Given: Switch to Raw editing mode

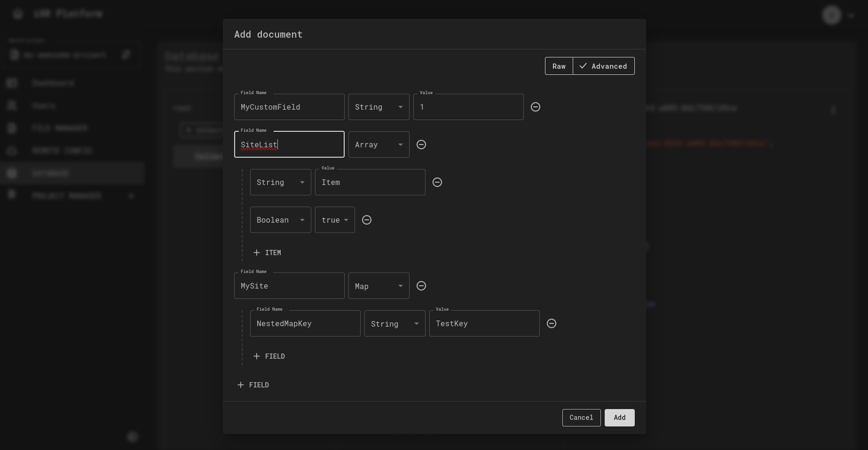Looking at the screenshot, I should click(559, 66).
